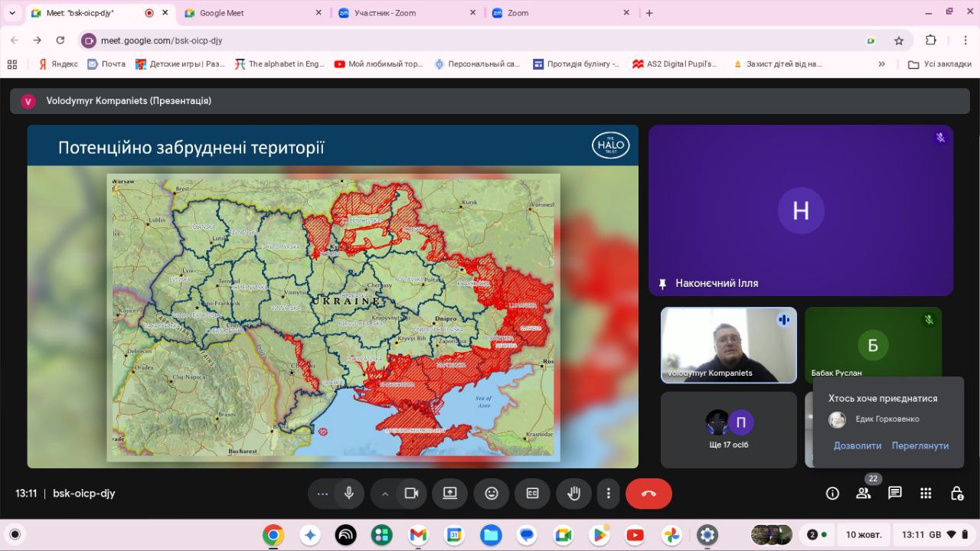Toggle the camera on or off

tap(411, 494)
